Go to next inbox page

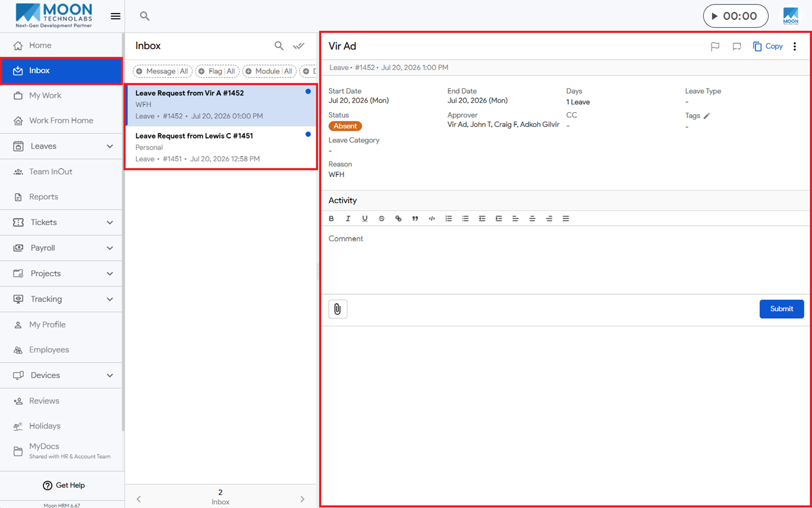pyautogui.click(x=302, y=499)
